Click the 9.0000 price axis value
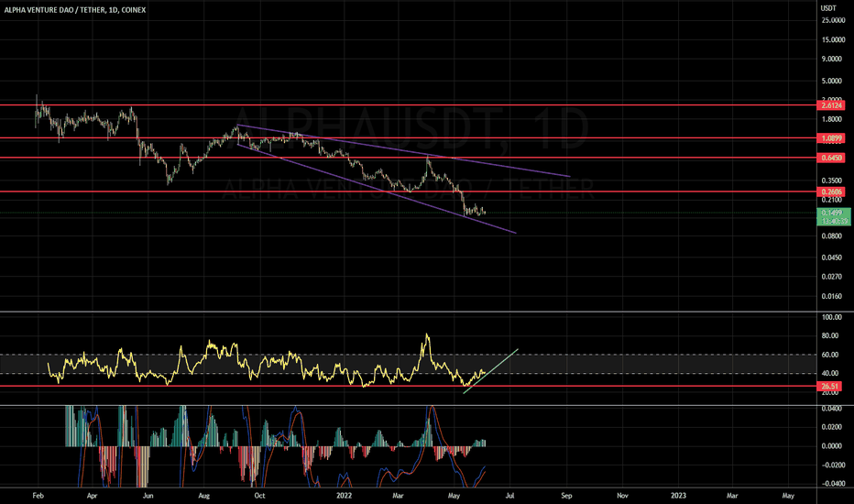 [x=832, y=59]
